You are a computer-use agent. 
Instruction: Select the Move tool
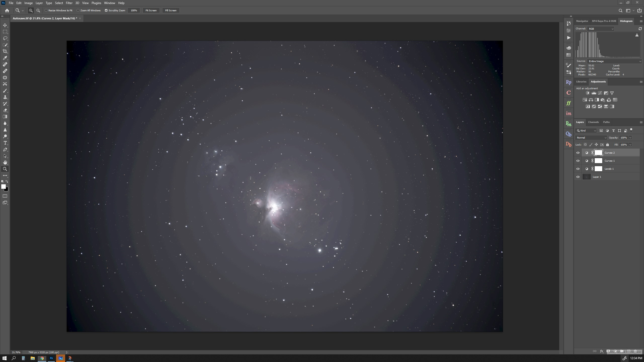point(5,26)
